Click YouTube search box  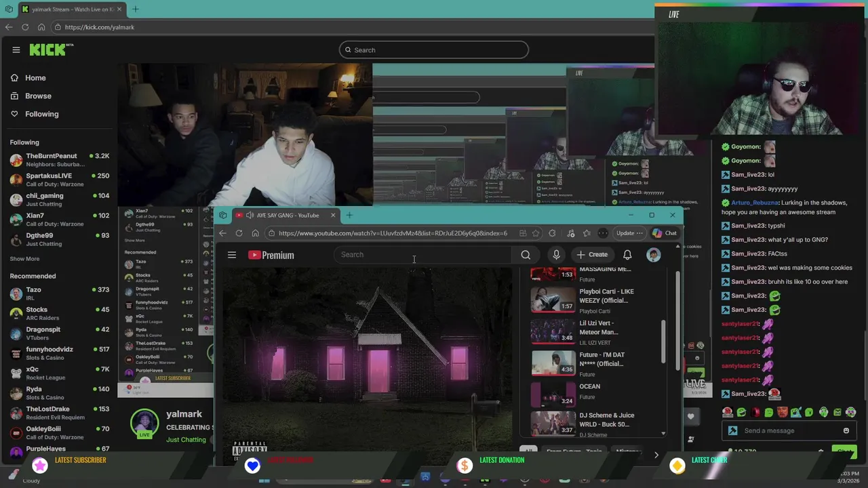(422, 255)
